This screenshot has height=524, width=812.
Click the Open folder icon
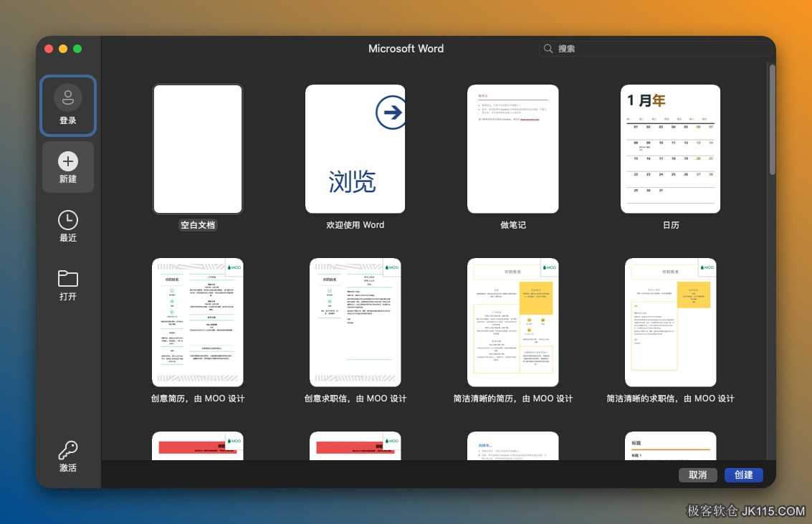pos(68,279)
